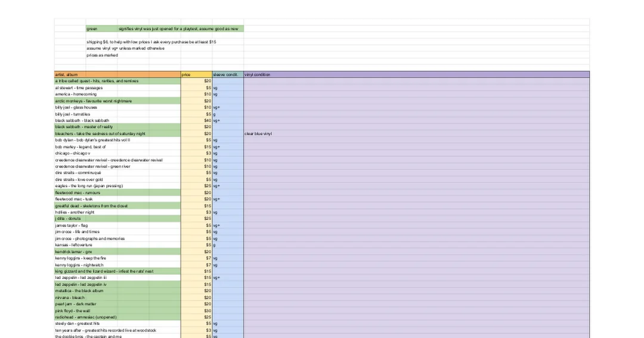Select 'bob marley - legend, best of'
This screenshot has width=644, height=338.
pyautogui.click(x=117, y=147)
